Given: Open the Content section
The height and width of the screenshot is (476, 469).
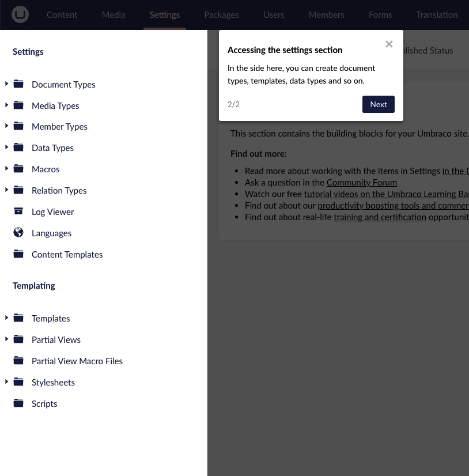Looking at the screenshot, I should tap(62, 14).
